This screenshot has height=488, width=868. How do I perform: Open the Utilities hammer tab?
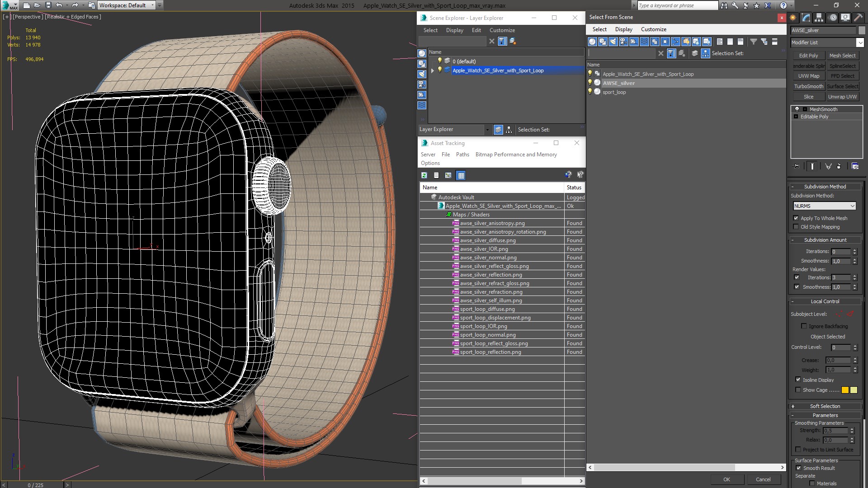coord(858,18)
